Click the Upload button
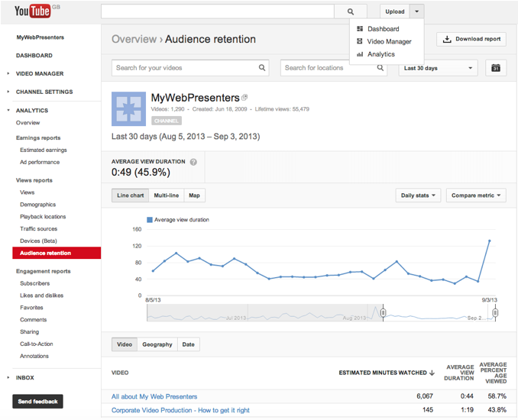Screen dimensions: 518x420 395,11
